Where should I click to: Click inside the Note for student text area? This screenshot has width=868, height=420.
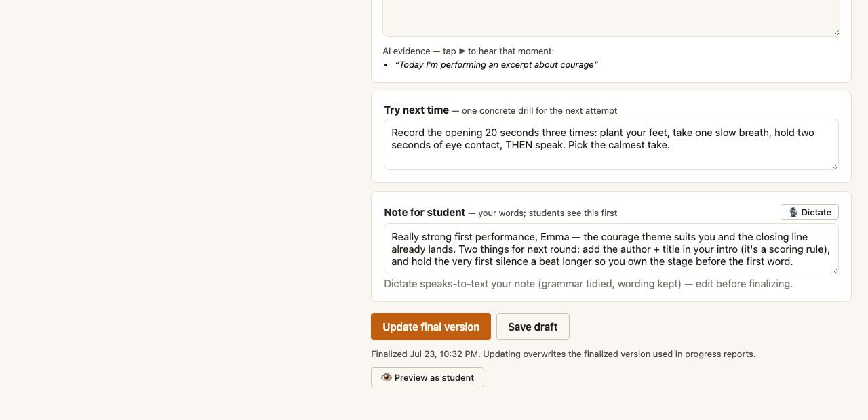click(611, 249)
